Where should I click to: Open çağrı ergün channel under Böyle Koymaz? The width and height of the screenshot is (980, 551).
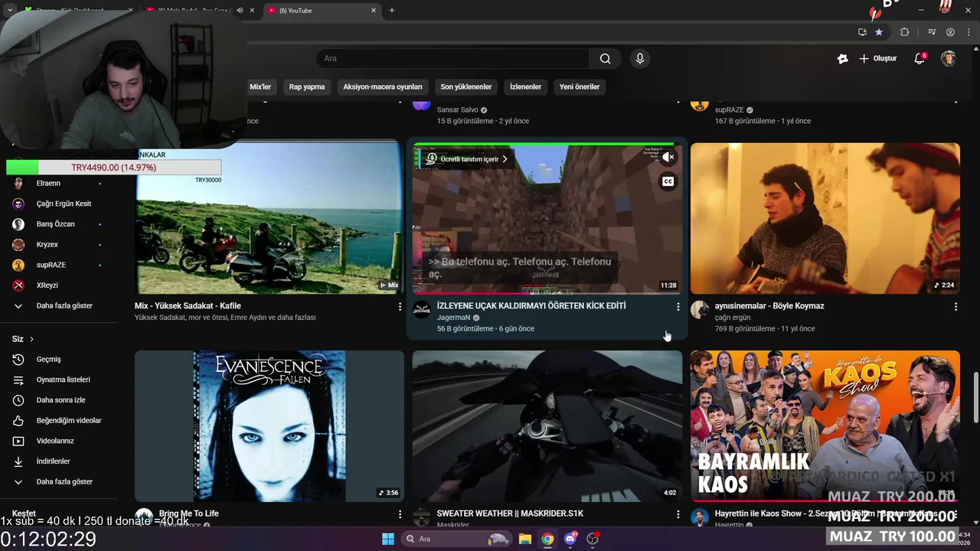(733, 318)
